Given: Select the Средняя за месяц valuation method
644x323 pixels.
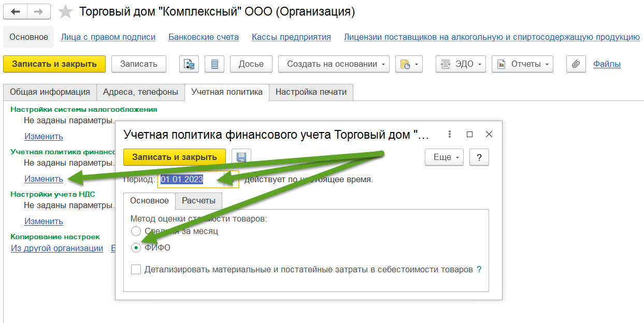Looking at the screenshot, I should click(136, 231).
